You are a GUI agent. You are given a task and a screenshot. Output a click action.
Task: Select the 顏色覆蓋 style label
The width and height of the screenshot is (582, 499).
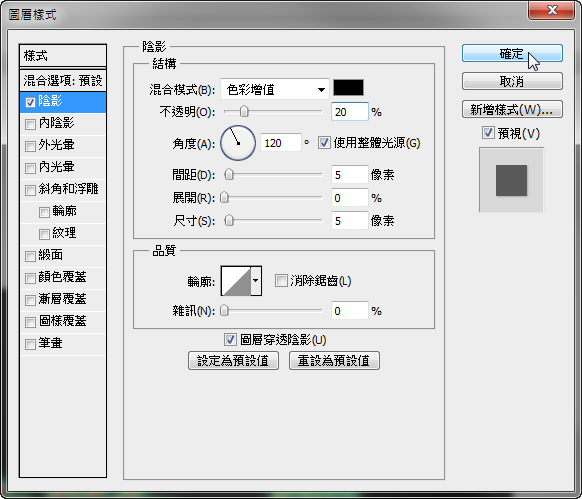click(x=63, y=277)
